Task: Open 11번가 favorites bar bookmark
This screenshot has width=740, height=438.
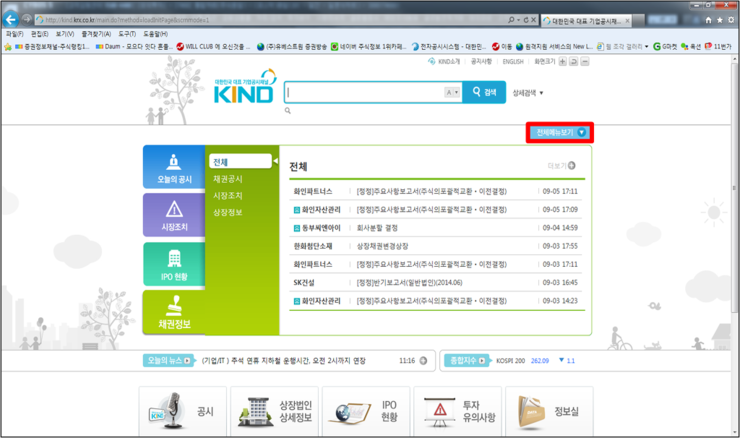Action: [x=718, y=47]
